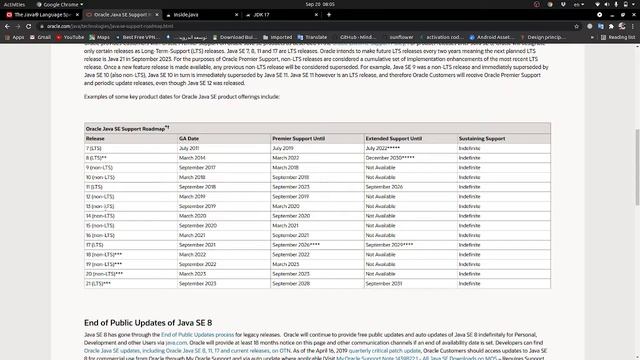Open the Download Boi... bookmark
This screenshot has width=640, height=360.
(235, 37)
